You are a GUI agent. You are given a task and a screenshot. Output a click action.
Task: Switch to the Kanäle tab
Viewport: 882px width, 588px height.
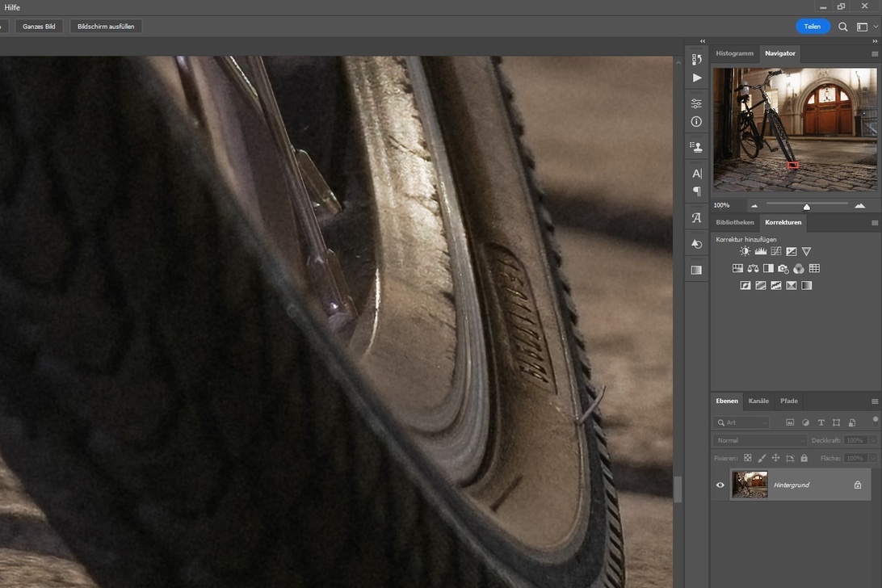tap(758, 401)
